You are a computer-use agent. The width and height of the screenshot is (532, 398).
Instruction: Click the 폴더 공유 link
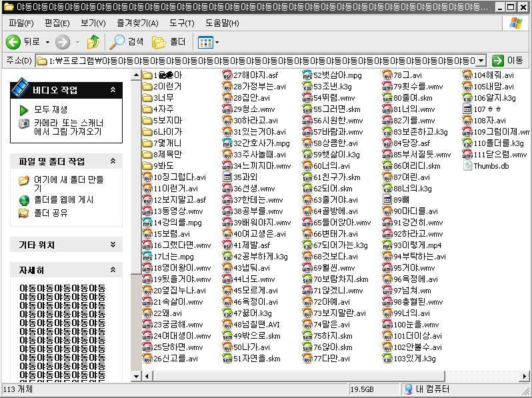[51, 213]
